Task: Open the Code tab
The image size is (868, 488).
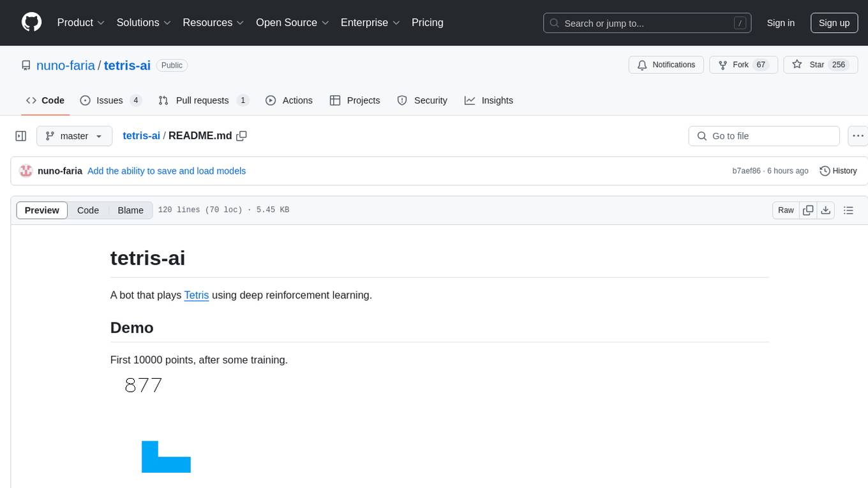Action: [x=45, y=100]
